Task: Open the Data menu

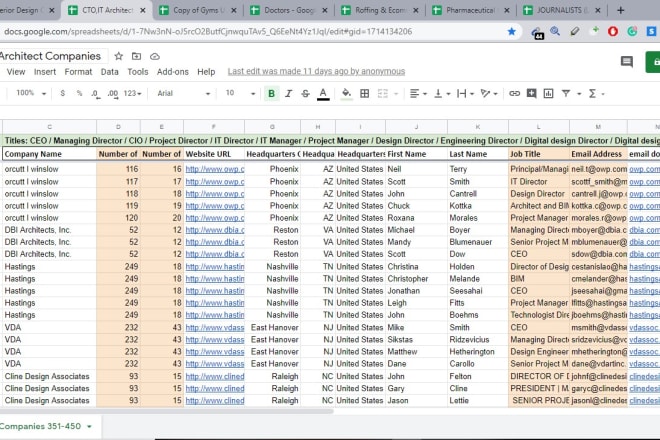Action: click(109, 72)
